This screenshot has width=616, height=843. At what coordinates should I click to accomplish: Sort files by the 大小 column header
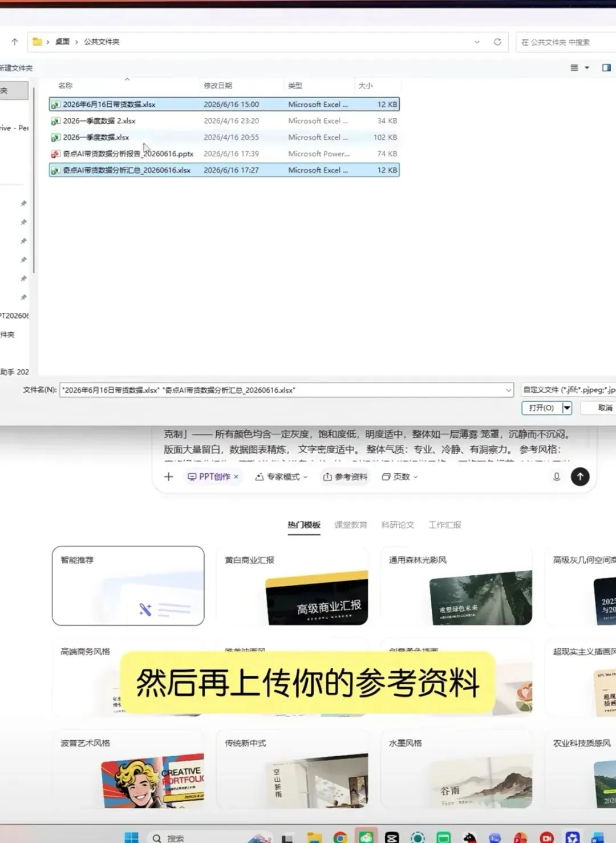[365, 86]
